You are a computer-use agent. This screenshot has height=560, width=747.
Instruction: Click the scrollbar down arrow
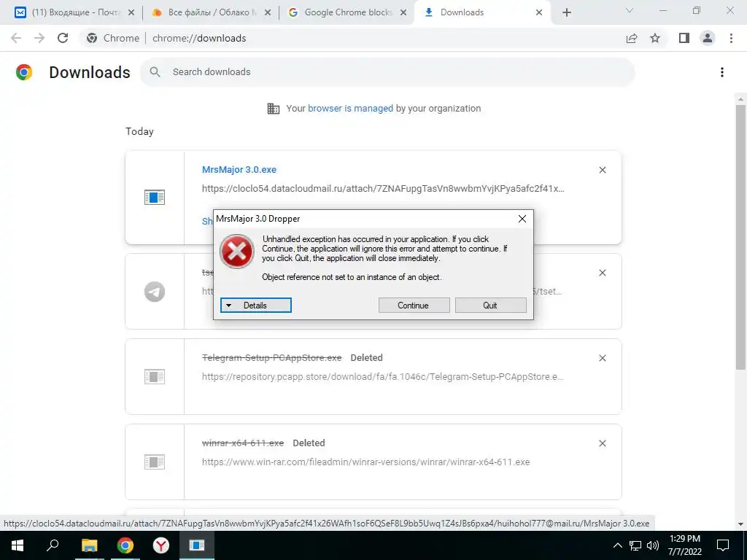click(x=740, y=524)
